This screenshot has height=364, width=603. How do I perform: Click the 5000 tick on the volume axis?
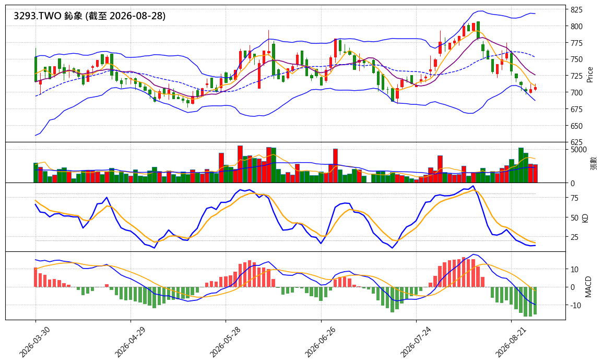(x=579, y=149)
